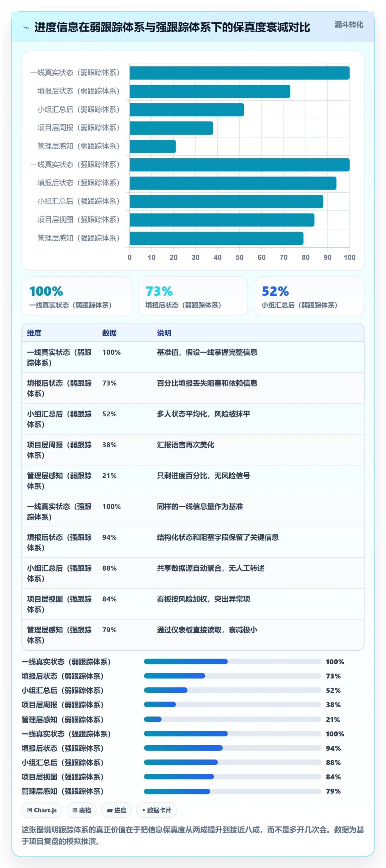Click table cell 多人状态平均化，风险被抹平
The width and height of the screenshot is (386, 868).
203,414
